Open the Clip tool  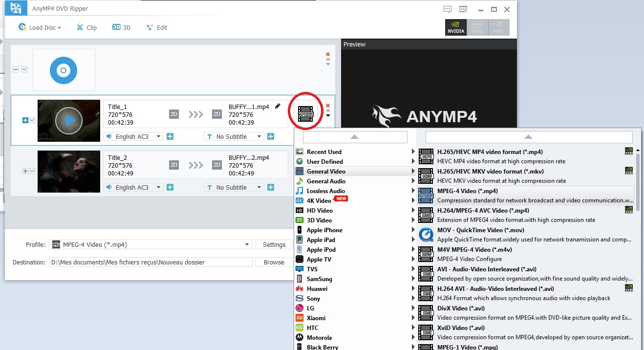86,27
